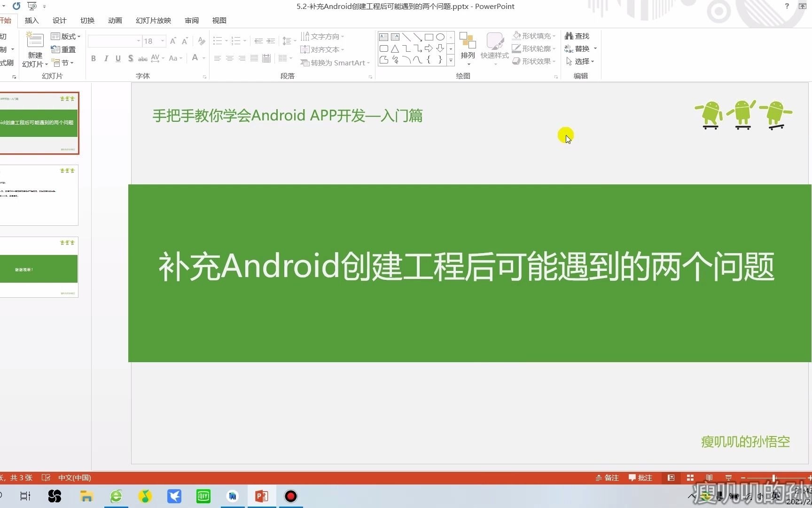Clear all formatting with the eraser A icon
The image size is (812, 508).
click(201, 41)
